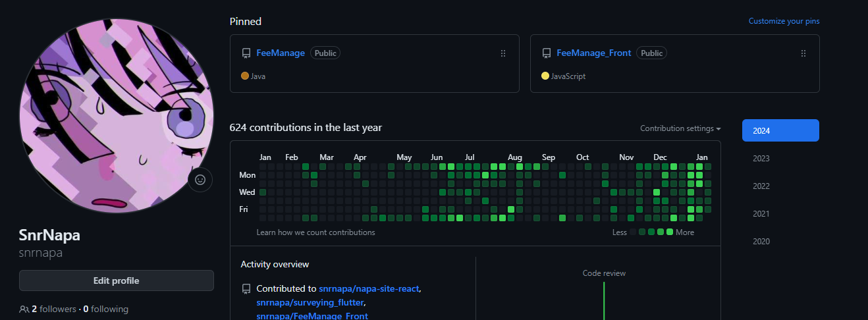Select the 2024 year tab
The width and height of the screenshot is (868, 320).
click(x=780, y=130)
